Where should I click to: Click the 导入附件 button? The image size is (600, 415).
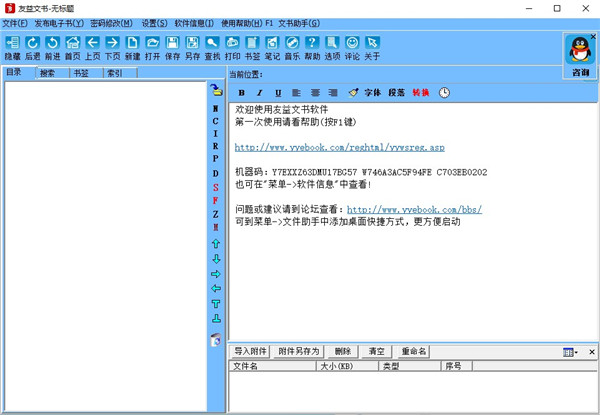(x=251, y=352)
